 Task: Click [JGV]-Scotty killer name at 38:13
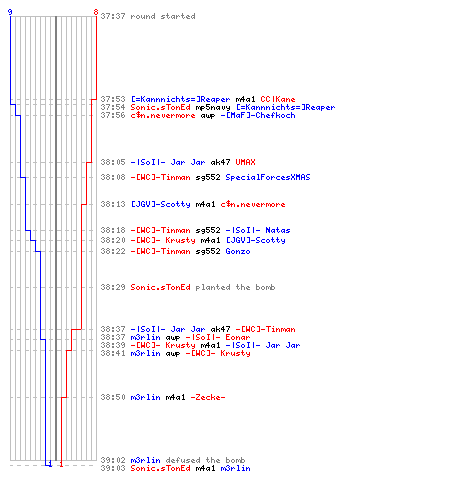tap(161, 204)
